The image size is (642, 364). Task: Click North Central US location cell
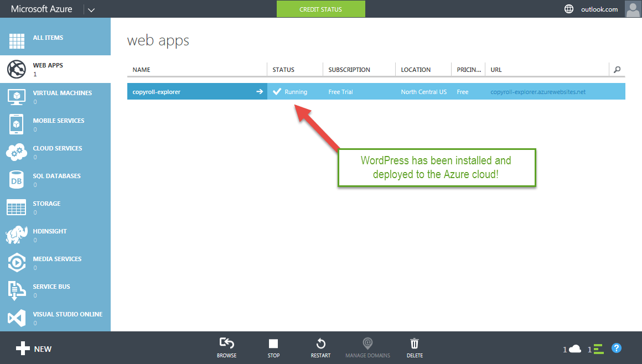pos(424,92)
